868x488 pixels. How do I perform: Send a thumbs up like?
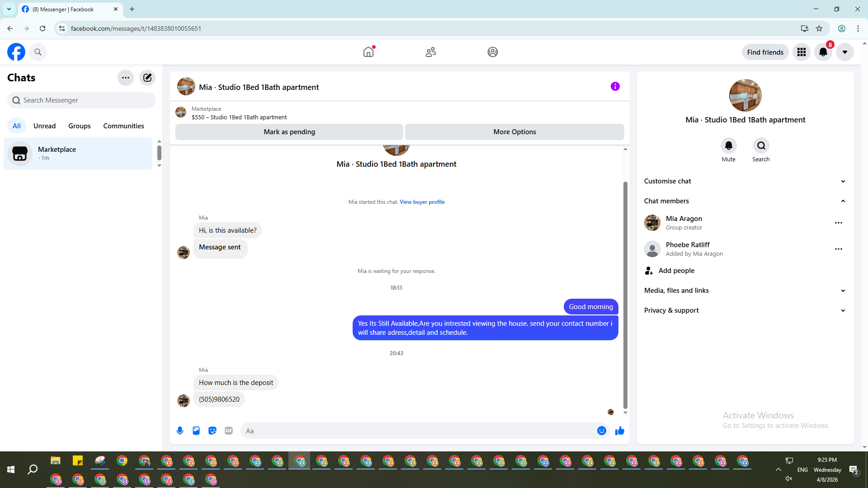click(x=620, y=431)
